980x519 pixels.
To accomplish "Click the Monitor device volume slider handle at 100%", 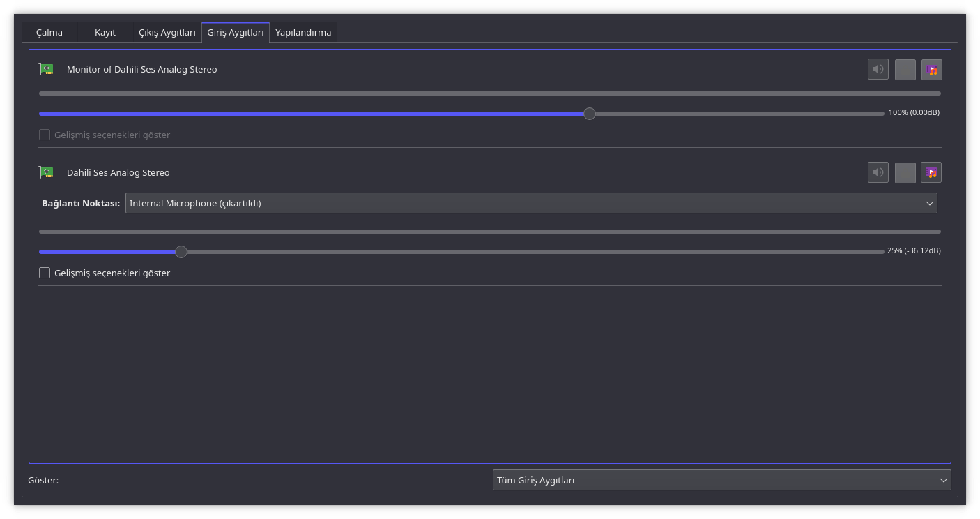I will (590, 114).
